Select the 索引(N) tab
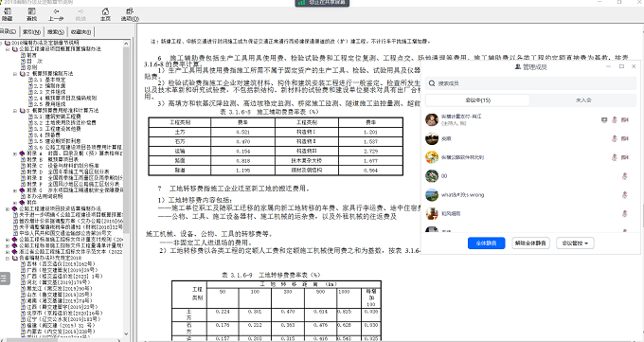Image resolution: width=644 pixels, height=342 pixels. pyautogui.click(x=31, y=31)
